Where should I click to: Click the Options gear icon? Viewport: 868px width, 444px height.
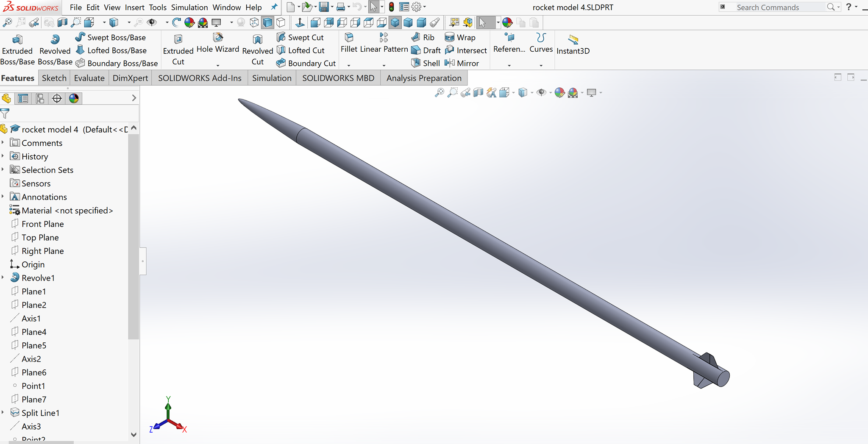[417, 7]
